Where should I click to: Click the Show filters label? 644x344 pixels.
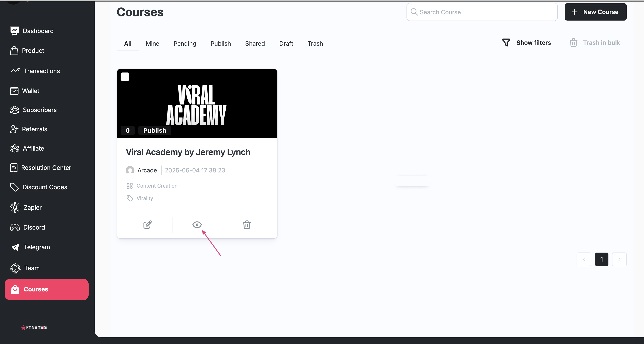[534, 43]
